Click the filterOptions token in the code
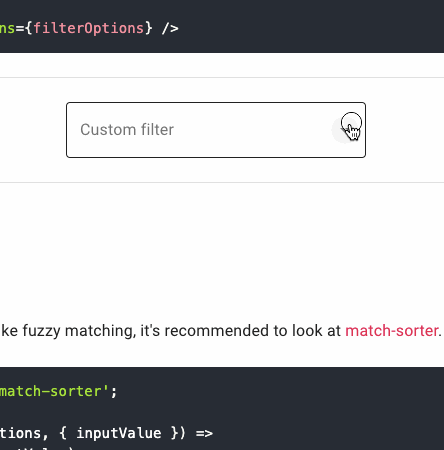Image resolution: width=444 pixels, height=450 pixels. coord(88,29)
